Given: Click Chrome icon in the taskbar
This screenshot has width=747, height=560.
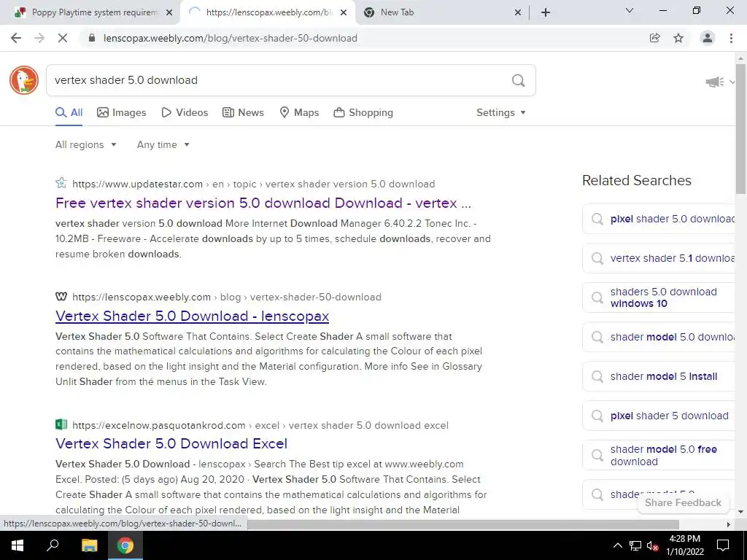Looking at the screenshot, I should point(125,545).
